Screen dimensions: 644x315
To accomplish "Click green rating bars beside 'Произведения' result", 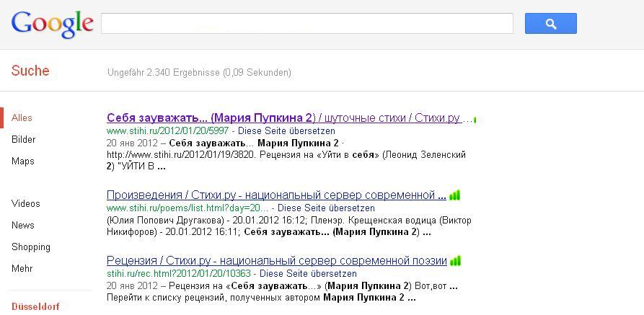I will [454, 195].
